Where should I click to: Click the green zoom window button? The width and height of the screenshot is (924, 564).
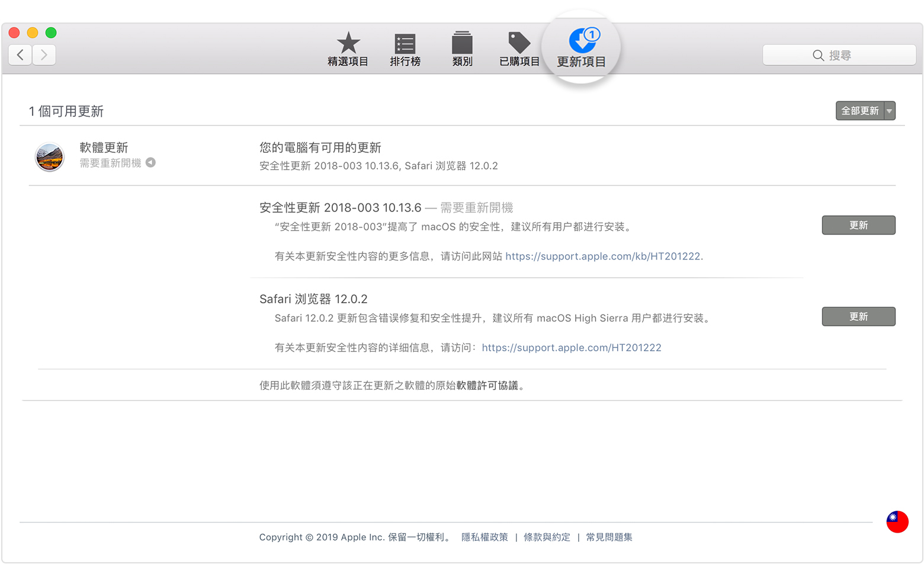[51, 33]
